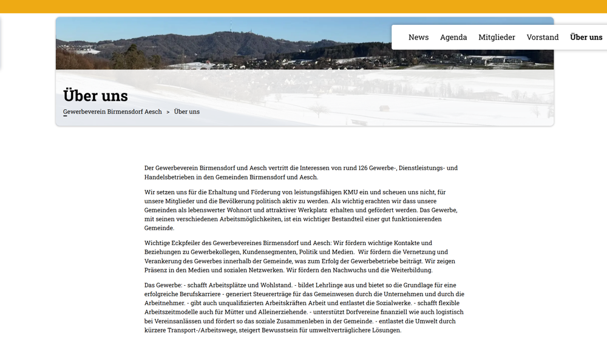Select Vorstand in the navigation bar
The width and height of the screenshot is (607, 364).
[542, 37]
